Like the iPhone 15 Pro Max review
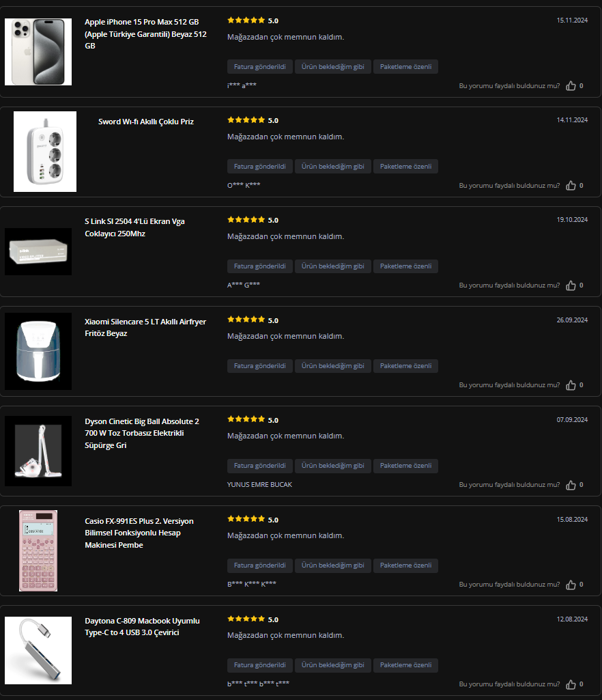Viewport: 602px width, 700px height. tap(571, 86)
